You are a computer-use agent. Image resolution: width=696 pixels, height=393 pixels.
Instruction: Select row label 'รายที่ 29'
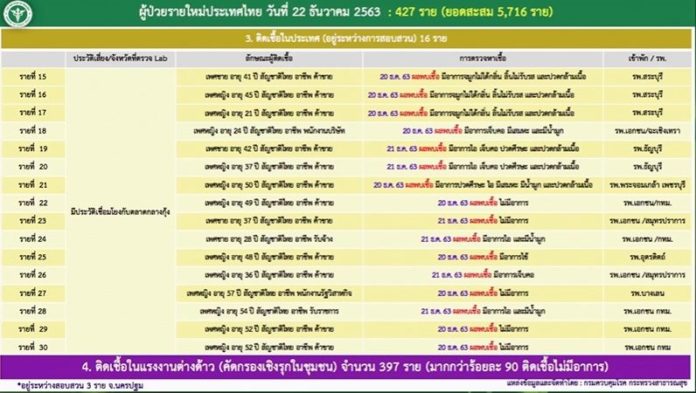33,329
